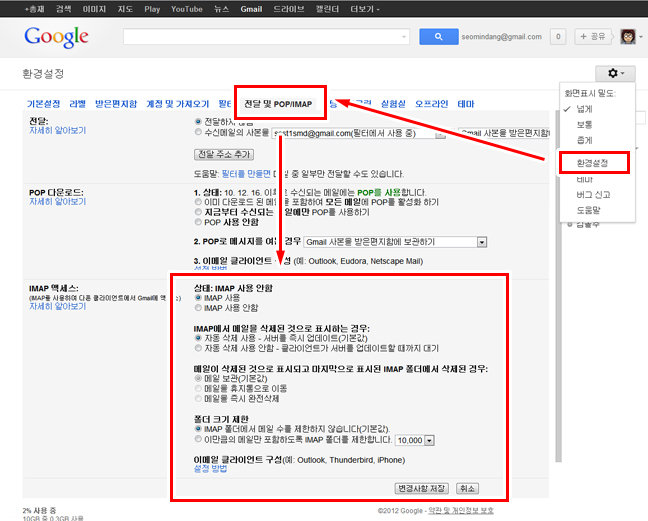The image size is (648, 521).
Task: Click the blue search magnifier button
Action: [438, 37]
